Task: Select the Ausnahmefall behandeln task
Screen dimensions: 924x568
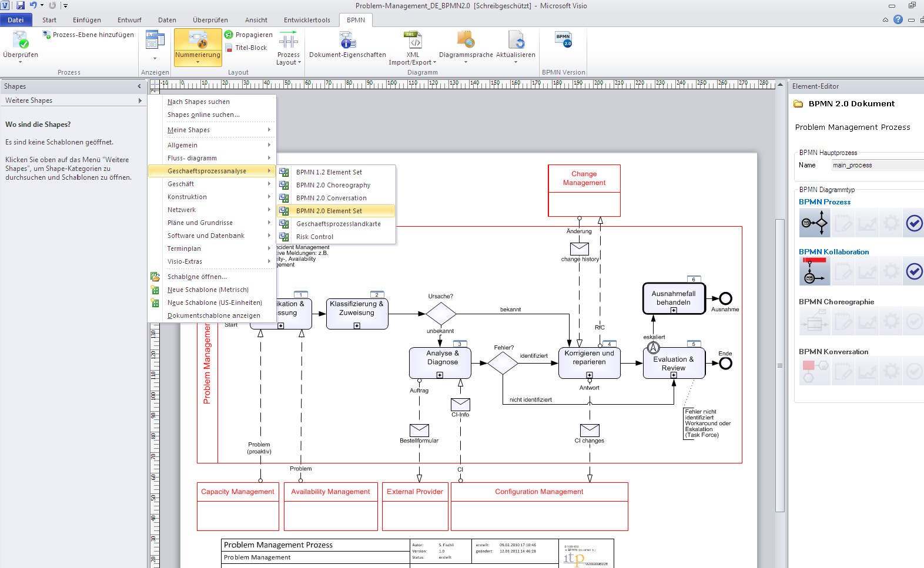Action: click(x=674, y=298)
